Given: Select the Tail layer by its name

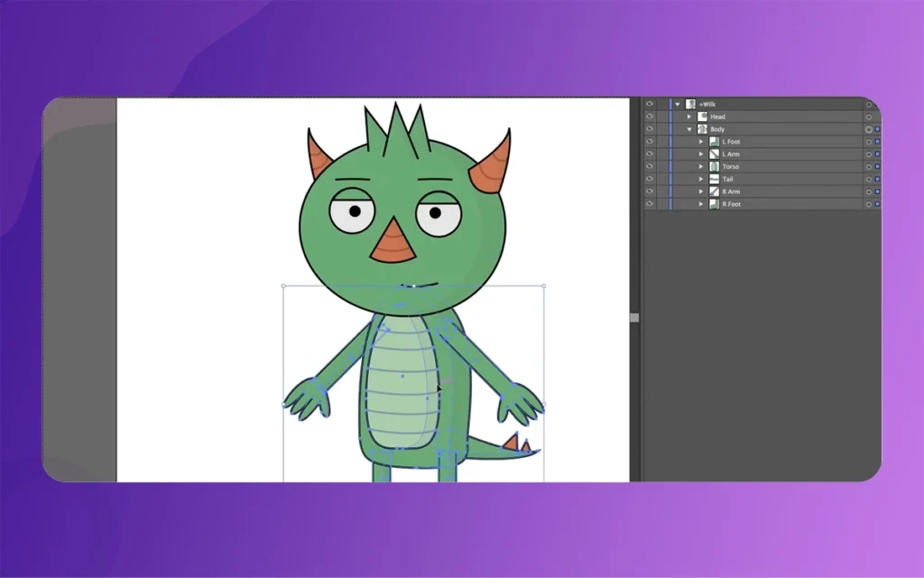Looking at the screenshot, I should point(728,180).
